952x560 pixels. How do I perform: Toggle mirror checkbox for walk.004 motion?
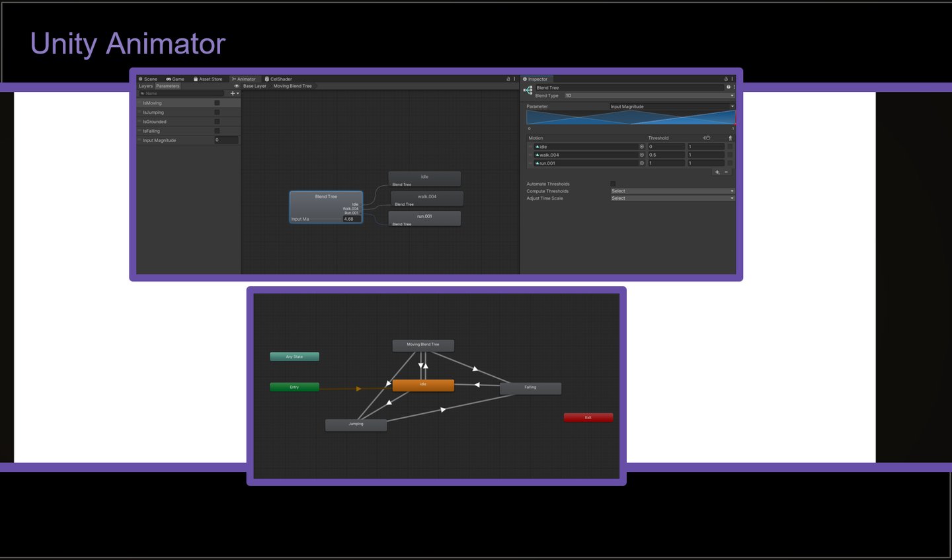[x=730, y=155]
